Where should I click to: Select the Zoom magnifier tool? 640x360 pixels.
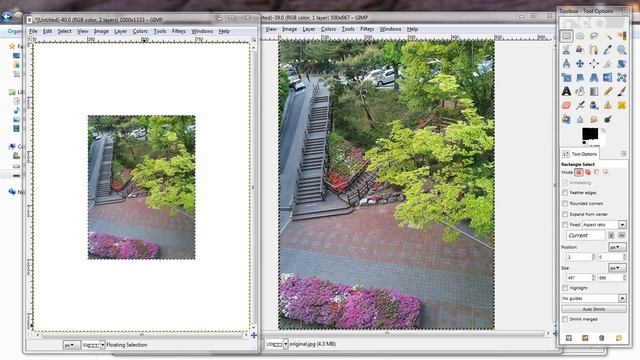coord(622,50)
